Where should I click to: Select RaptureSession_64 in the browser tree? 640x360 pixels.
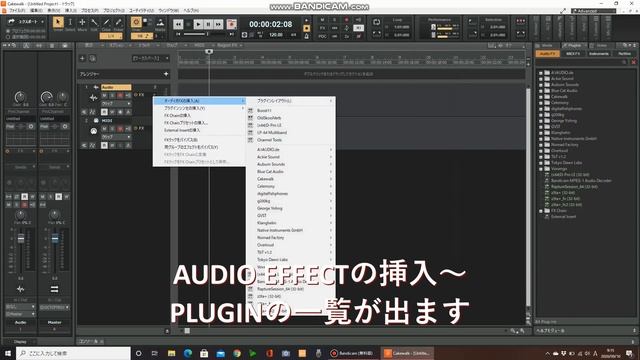pos(574,187)
